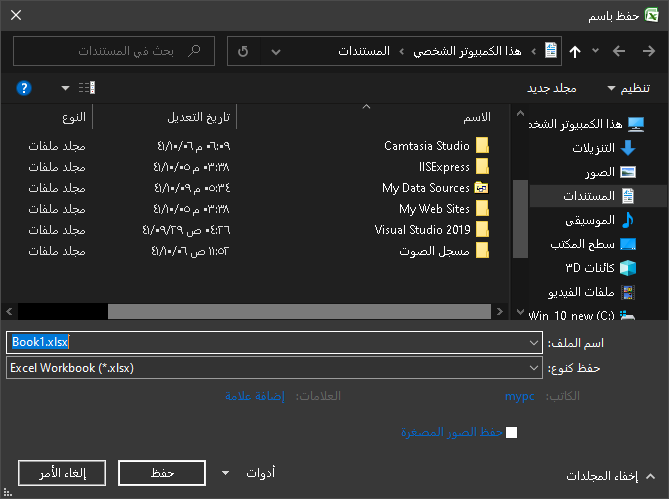This screenshot has width=669, height=499.
Task: Select My Web Sites folder icon
Action: click(x=482, y=209)
